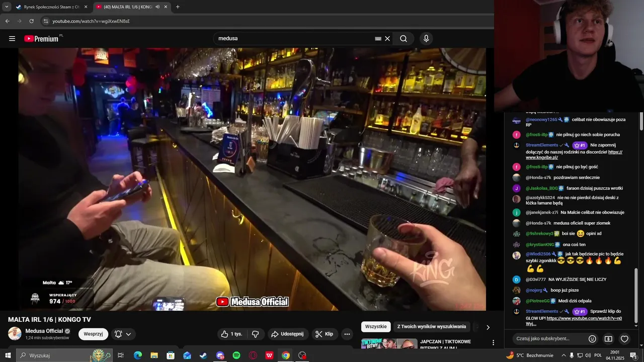The width and height of the screenshot is (644, 362).
Task: Create a clip with the Klip button
Action: 324,334
